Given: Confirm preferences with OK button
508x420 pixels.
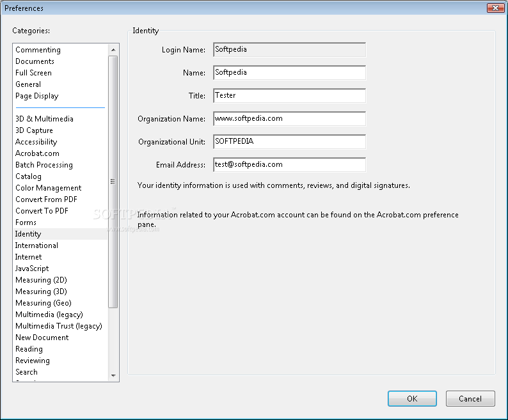Looking at the screenshot, I should pyautogui.click(x=412, y=398).
